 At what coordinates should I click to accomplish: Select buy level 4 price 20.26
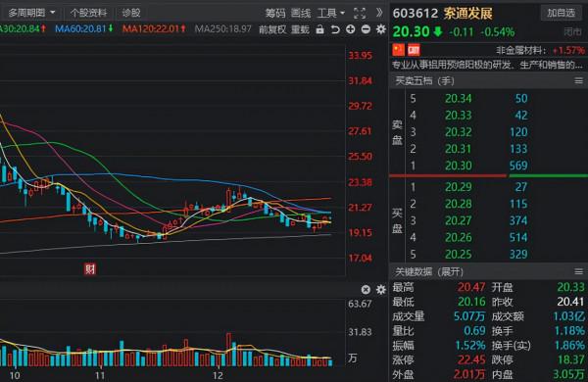click(459, 237)
